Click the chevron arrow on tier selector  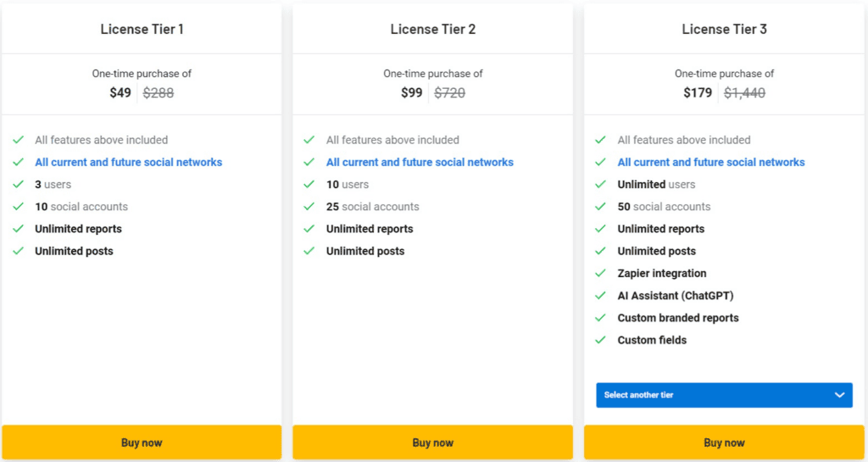[x=839, y=395]
